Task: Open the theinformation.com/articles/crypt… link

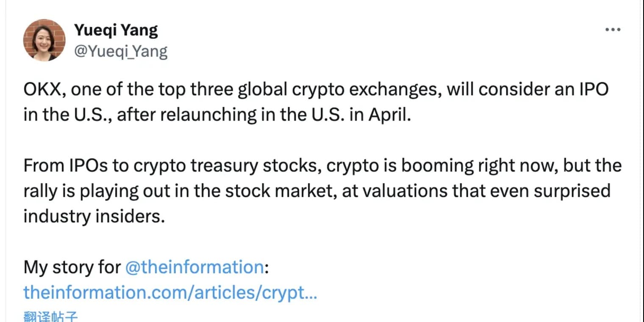Action: tap(170, 292)
